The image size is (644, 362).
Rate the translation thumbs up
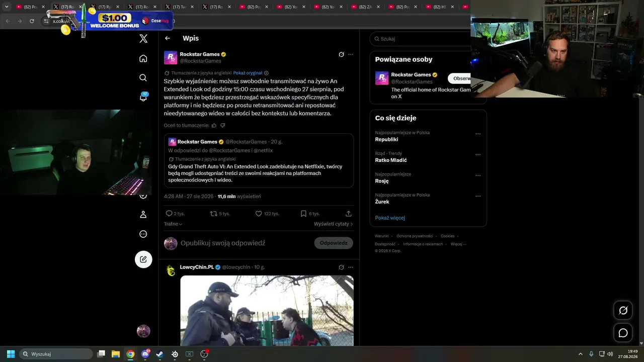[x=214, y=125]
